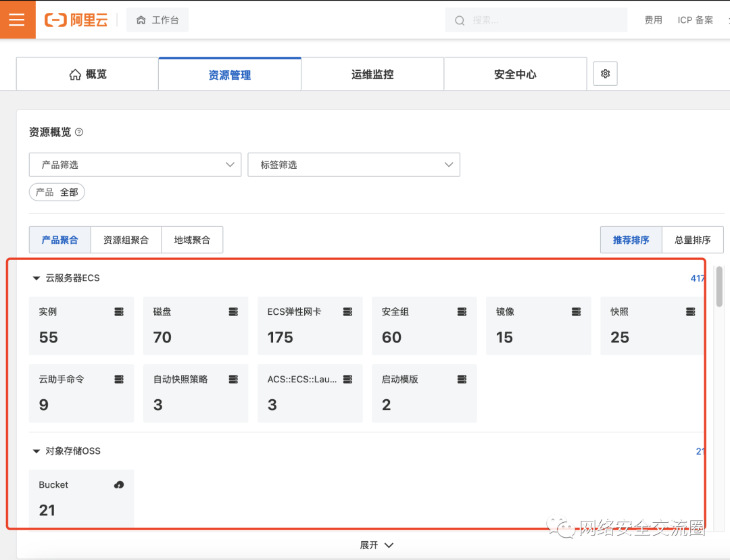Open the 安全组 count 60
This screenshot has width=730, height=560.
point(391,337)
